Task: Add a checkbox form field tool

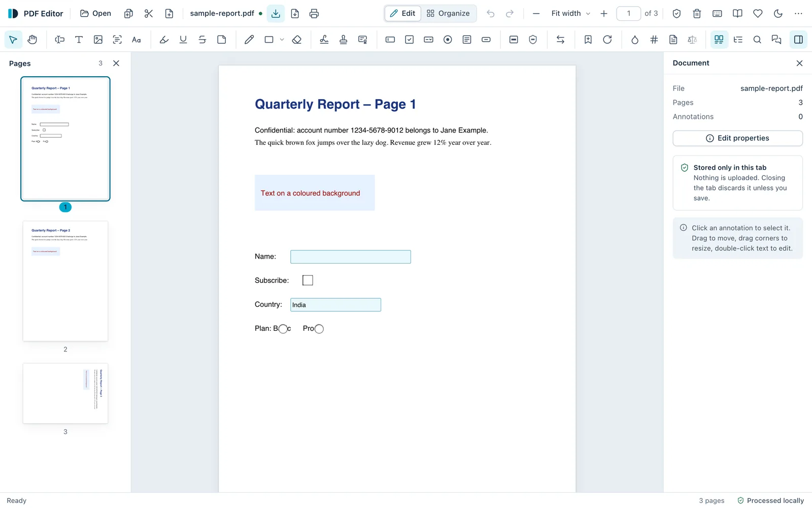Action: point(410,40)
